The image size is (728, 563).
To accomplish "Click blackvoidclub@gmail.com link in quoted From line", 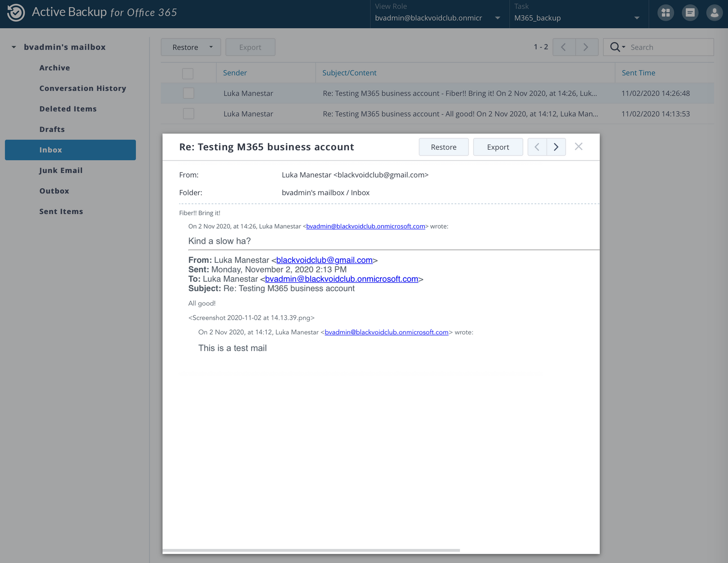I will [324, 260].
